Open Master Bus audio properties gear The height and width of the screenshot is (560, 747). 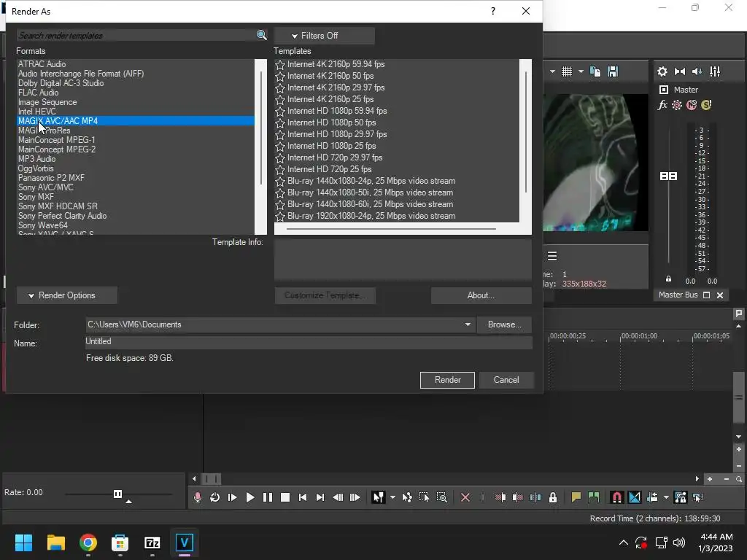662,71
